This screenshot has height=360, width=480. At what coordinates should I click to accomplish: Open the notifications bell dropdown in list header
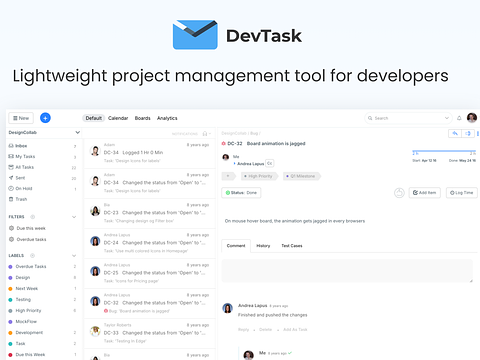(206, 134)
